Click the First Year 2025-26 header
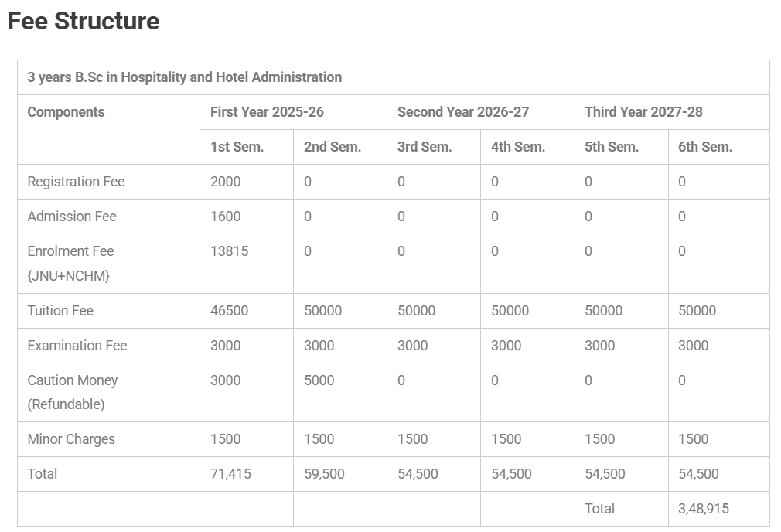Viewport: 781px width, 532px height. pyautogui.click(x=267, y=112)
